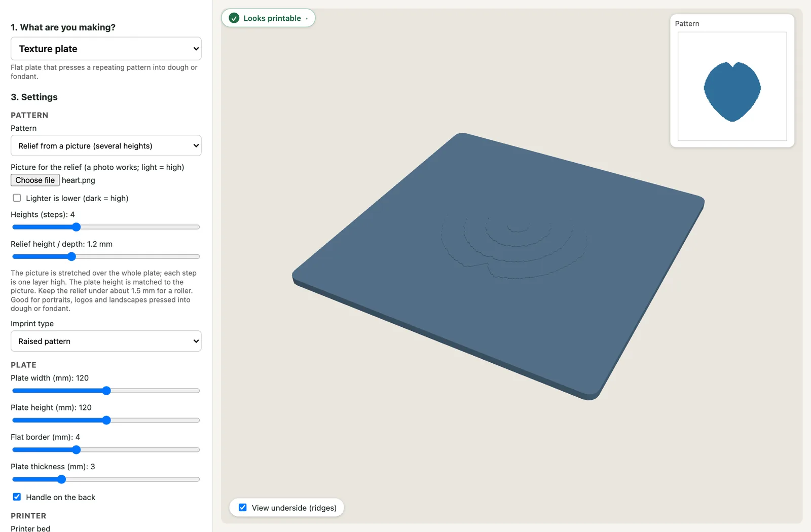Click the '1. What are you making?' heading
Image resolution: width=811 pixels, height=532 pixels.
(x=63, y=27)
